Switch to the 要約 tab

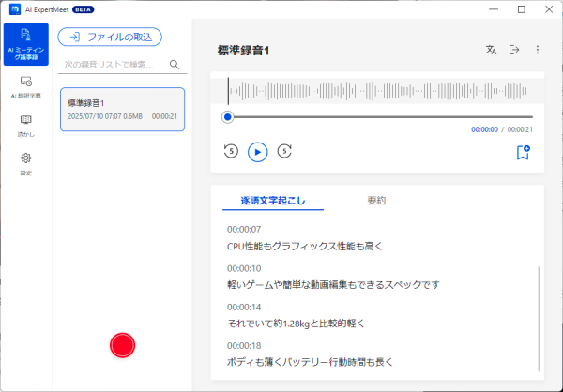tap(376, 201)
